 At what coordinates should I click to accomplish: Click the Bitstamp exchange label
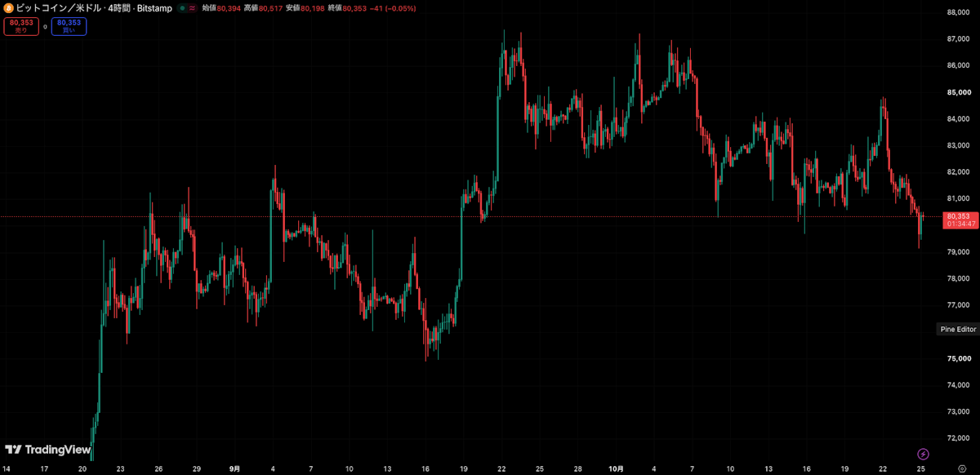(x=155, y=8)
